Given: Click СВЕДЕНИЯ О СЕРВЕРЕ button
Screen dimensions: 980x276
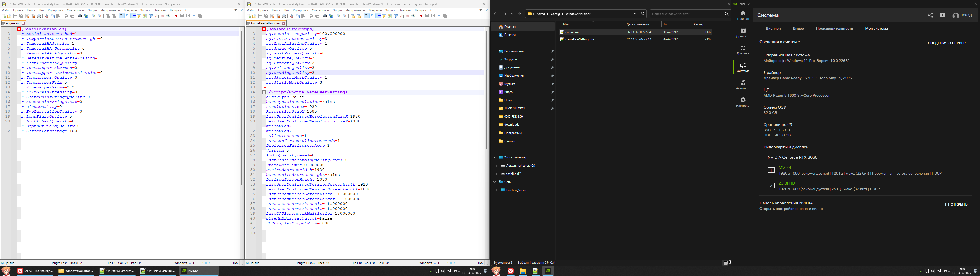Looking at the screenshot, I should (947, 43).
